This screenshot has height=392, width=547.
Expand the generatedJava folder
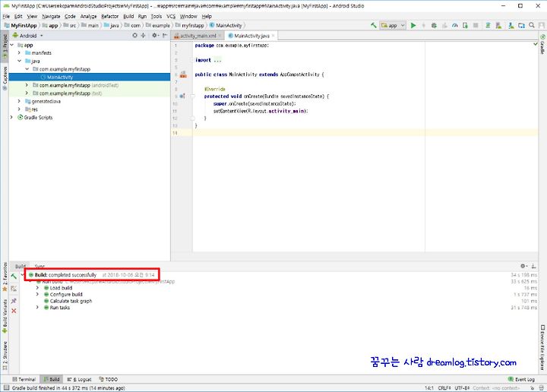coord(19,101)
